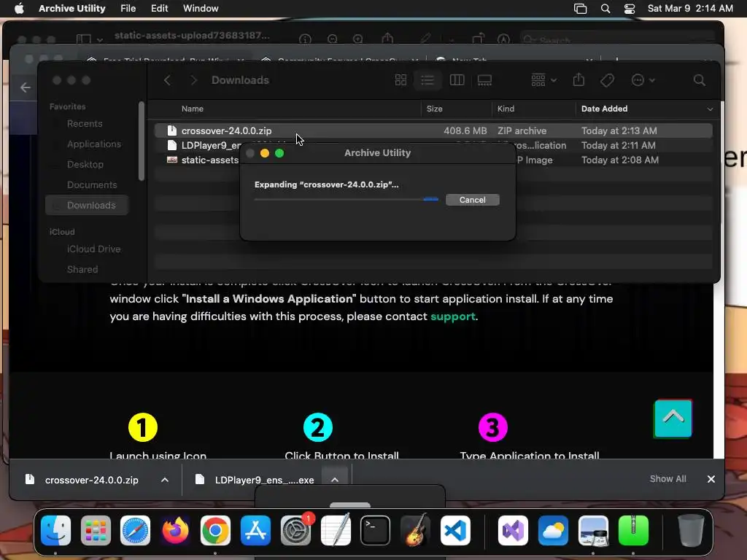Click the date and time in menu bar

pyautogui.click(x=690, y=8)
